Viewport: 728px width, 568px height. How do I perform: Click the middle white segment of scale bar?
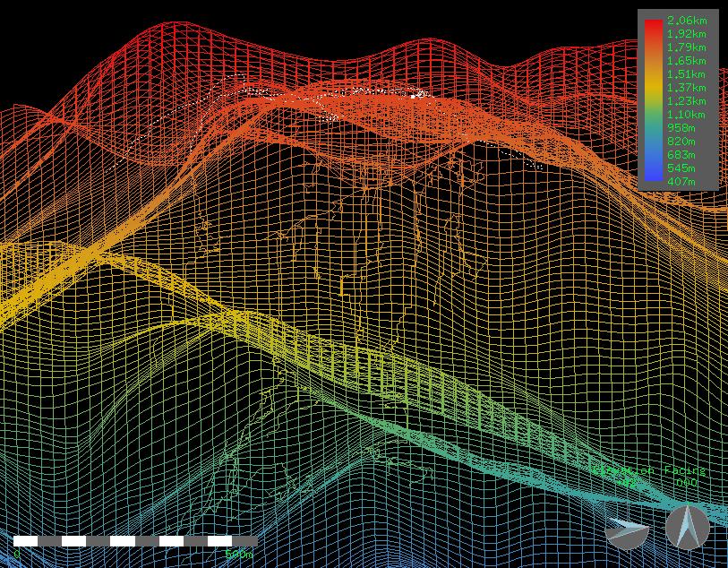[x=122, y=541]
